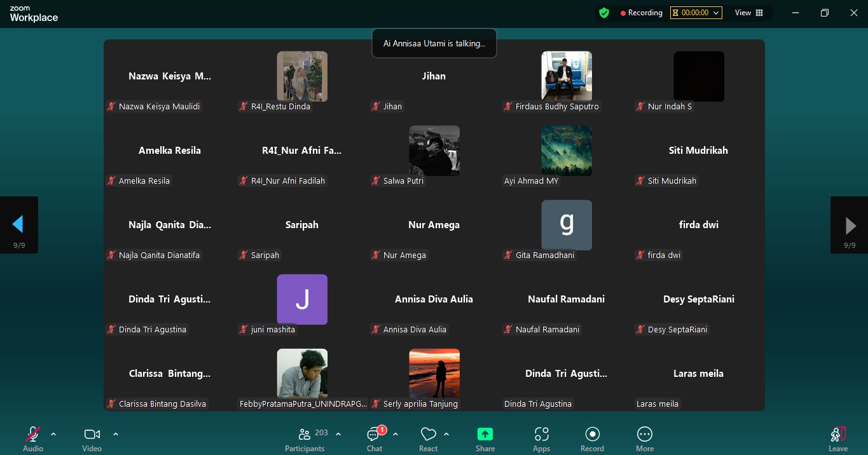Open the Apps icon
This screenshot has height=455, width=868.
coord(541,434)
